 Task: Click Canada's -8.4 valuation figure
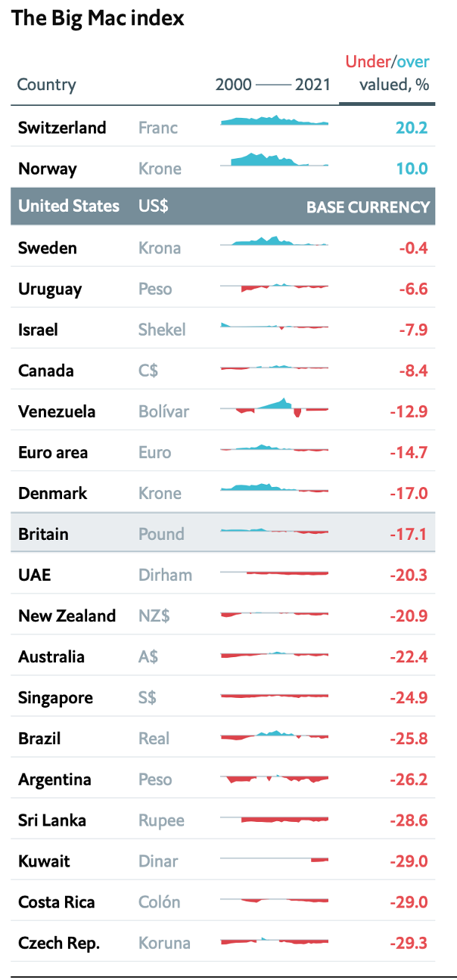coord(413,371)
